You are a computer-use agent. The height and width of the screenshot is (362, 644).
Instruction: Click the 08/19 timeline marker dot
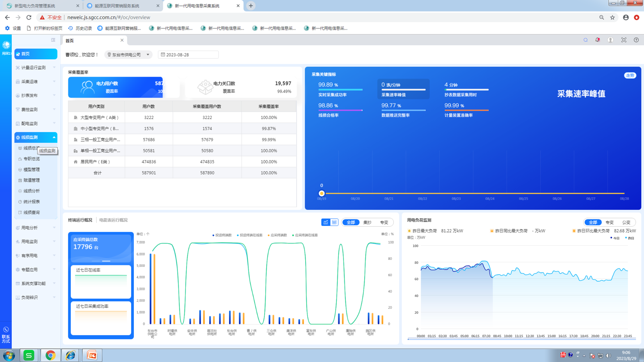(322, 193)
